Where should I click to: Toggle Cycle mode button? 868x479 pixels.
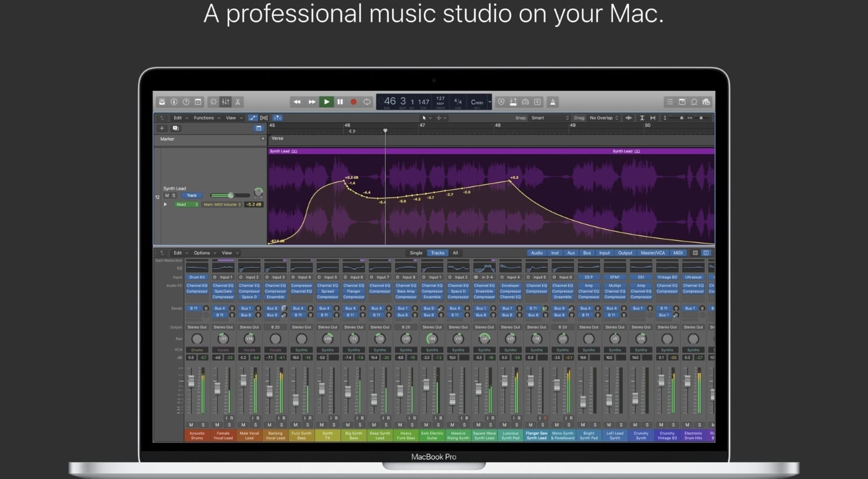click(x=367, y=102)
